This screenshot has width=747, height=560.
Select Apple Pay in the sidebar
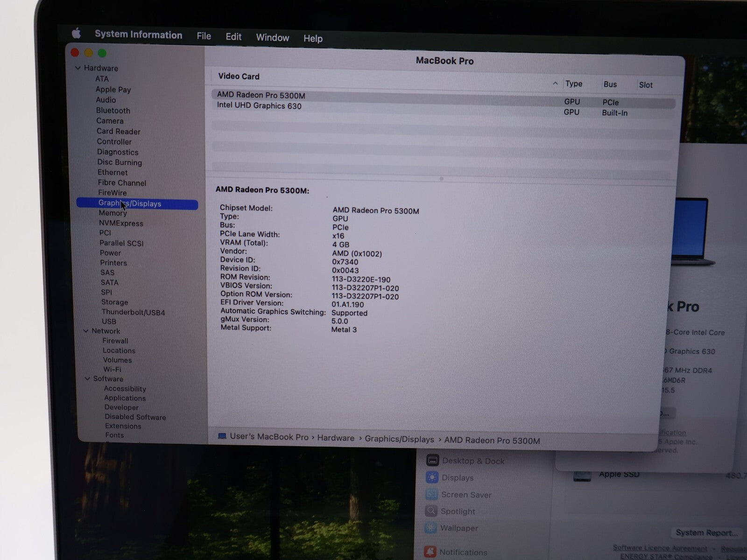pos(113,90)
